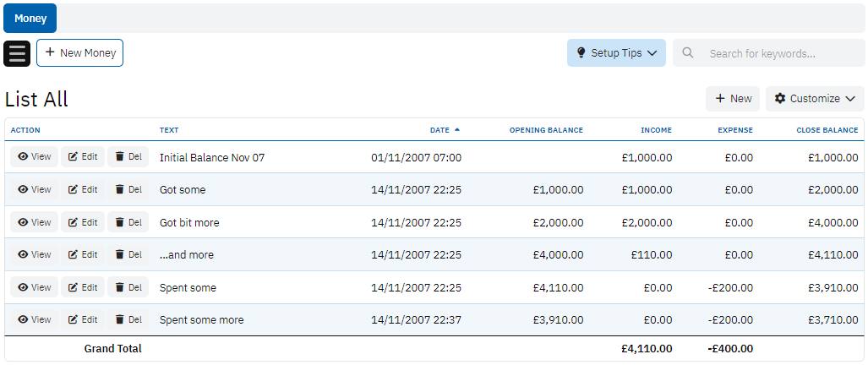The height and width of the screenshot is (365, 868).
Task: Delete the Initial Balance Nov 07 record
Action: pyautogui.click(x=128, y=157)
